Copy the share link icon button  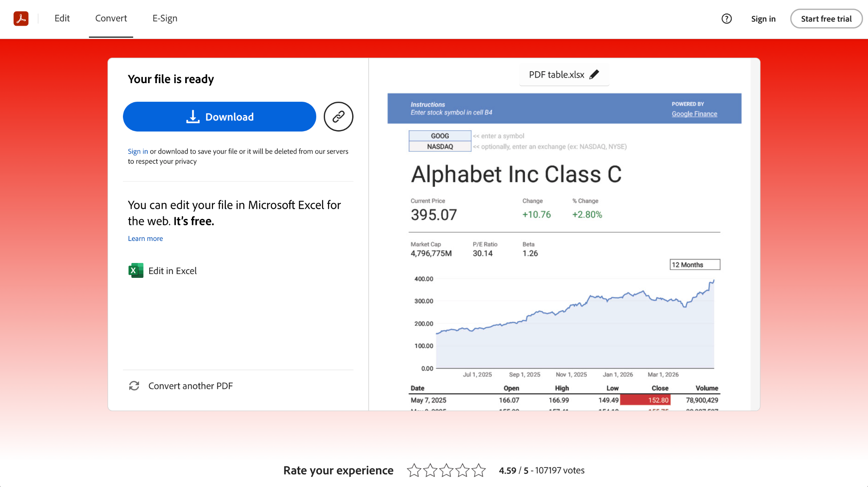(338, 117)
